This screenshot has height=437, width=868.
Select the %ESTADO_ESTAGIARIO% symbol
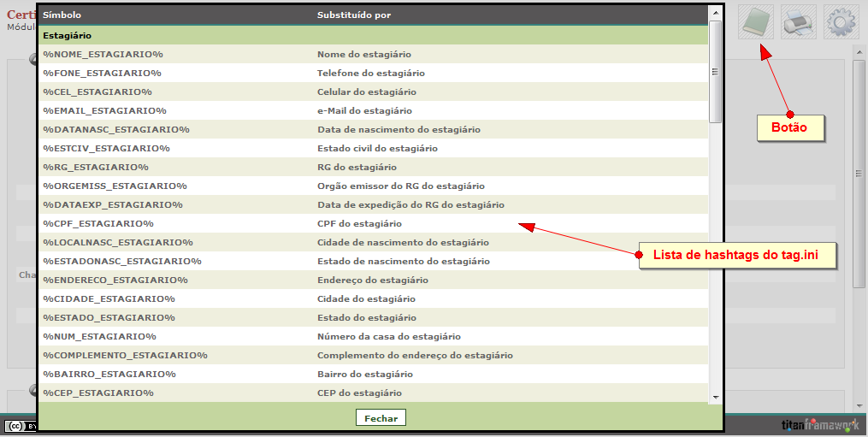[x=109, y=318]
